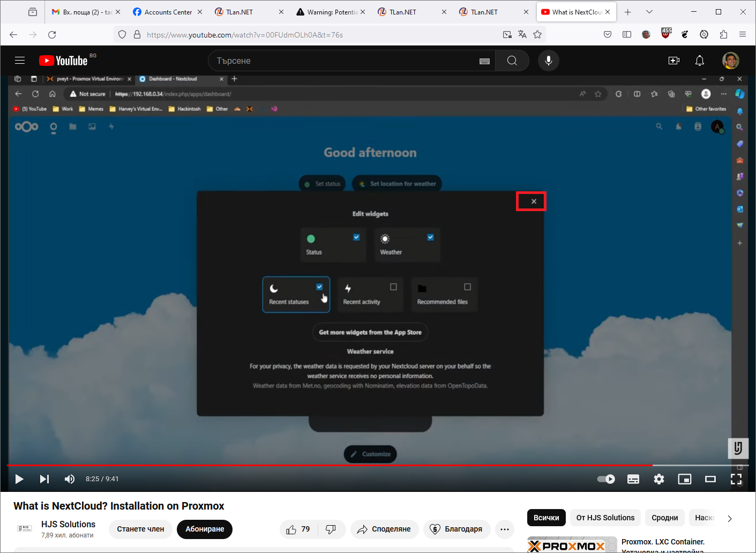756x553 pixels.
Task: Bookmark this page with the star
Action: (537, 34)
